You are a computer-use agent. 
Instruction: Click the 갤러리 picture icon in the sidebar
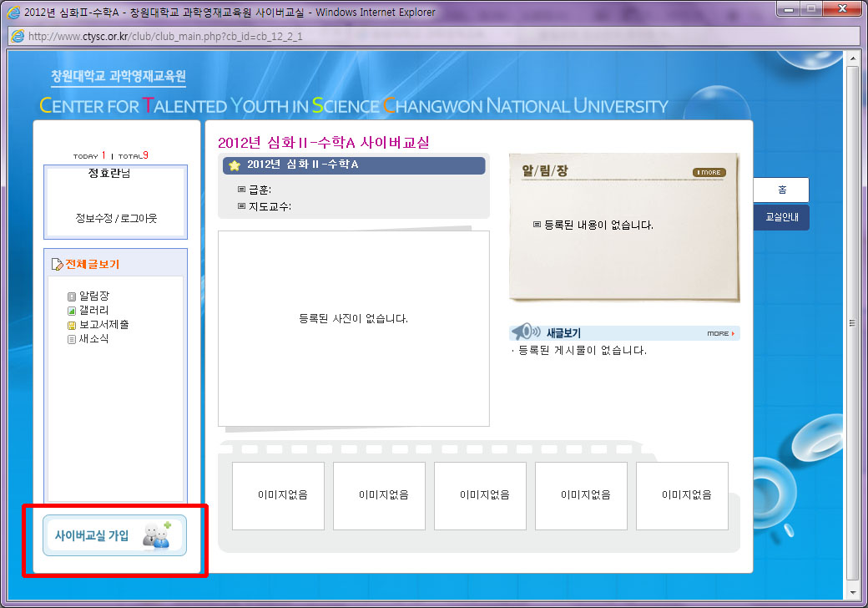pyautogui.click(x=72, y=311)
